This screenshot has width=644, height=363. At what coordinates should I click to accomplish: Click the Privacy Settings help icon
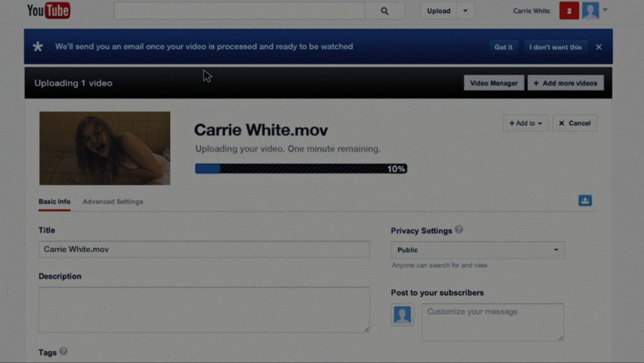(459, 230)
